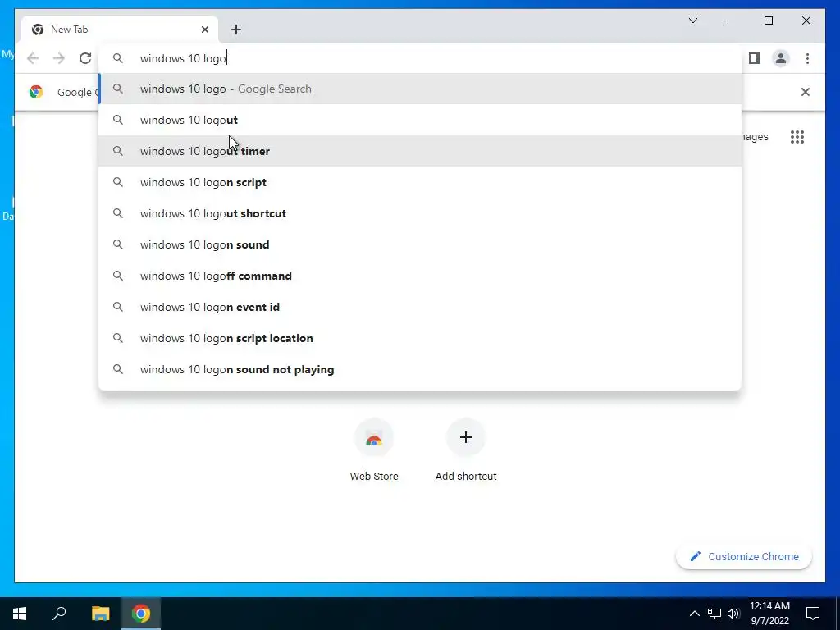The height and width of the screenshot is (630, 840).
Task: Go back with the left arrow button
Action: (x=33, y=58)
